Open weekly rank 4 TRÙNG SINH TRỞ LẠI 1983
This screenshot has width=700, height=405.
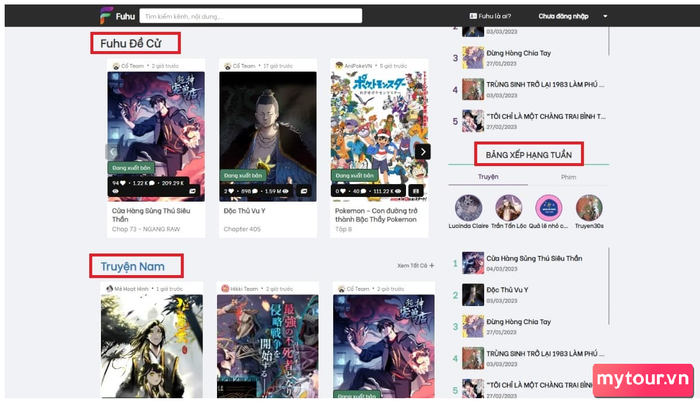pyautogui.click(x=545, y=353)
